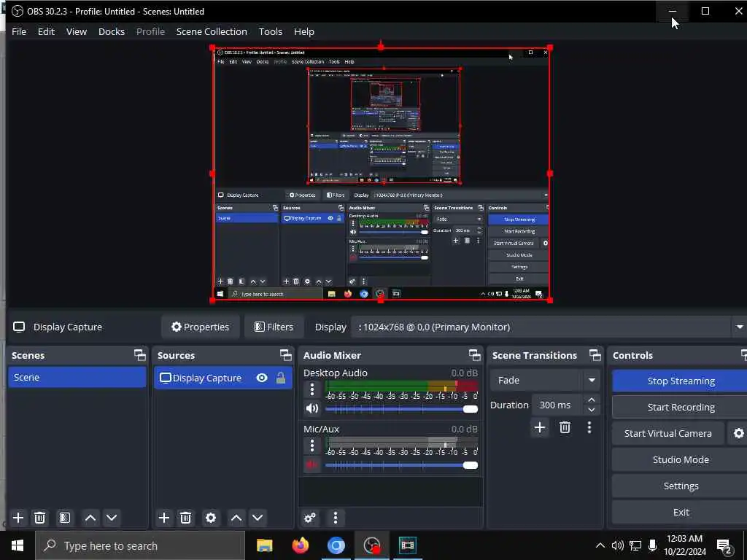747x560 pixels.
Task: Click the system tray volume icon
Action: tap(617, 545)
